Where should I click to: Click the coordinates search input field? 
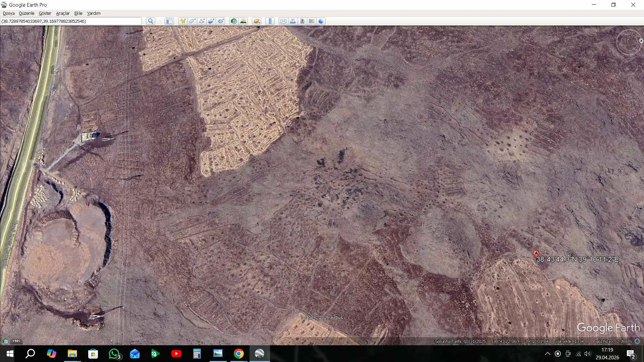71,21
